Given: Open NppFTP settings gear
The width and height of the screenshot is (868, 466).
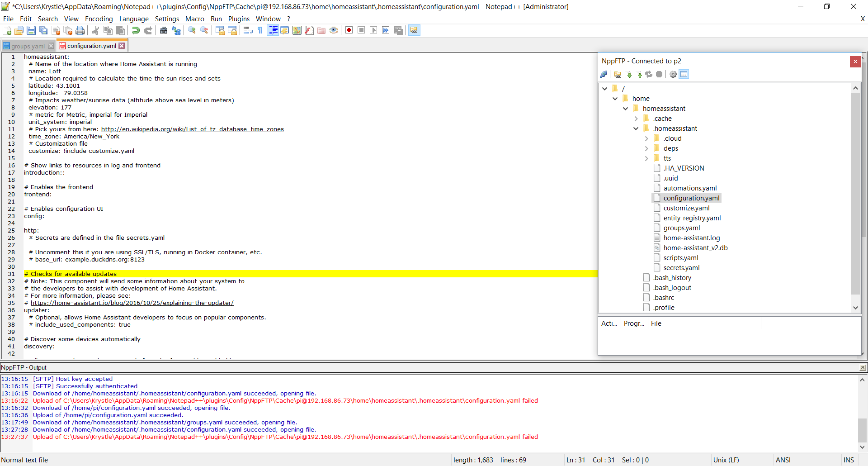Looking at the screenshot, I should pos(673,74).
